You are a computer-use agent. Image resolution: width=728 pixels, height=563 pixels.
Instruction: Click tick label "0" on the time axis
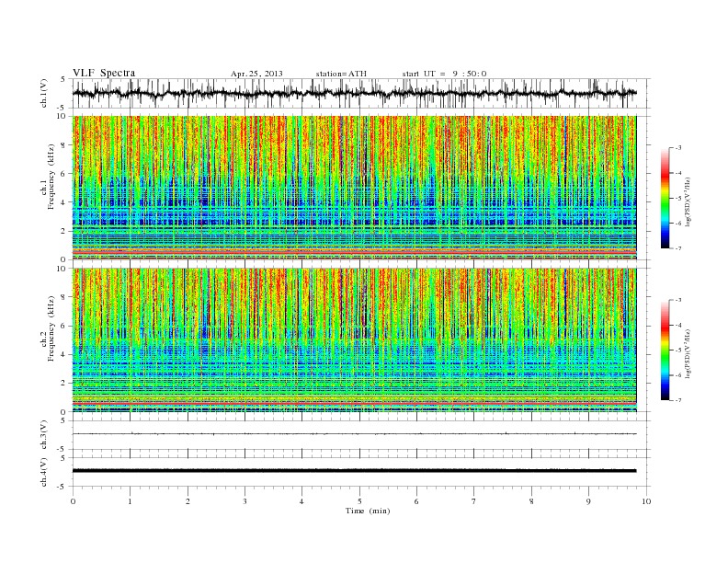pos(73,501)
